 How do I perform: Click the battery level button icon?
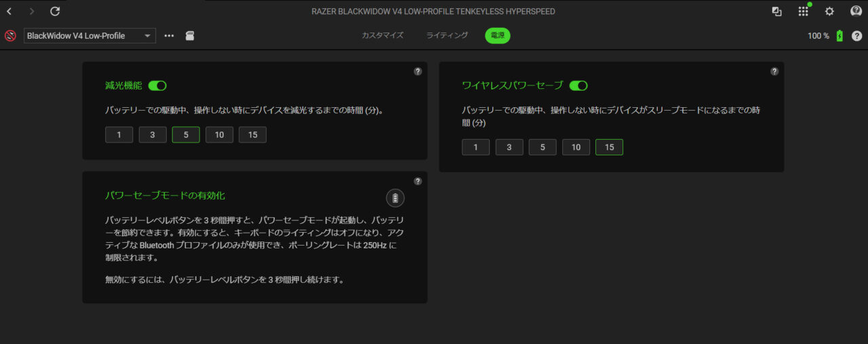coord(395,197)
